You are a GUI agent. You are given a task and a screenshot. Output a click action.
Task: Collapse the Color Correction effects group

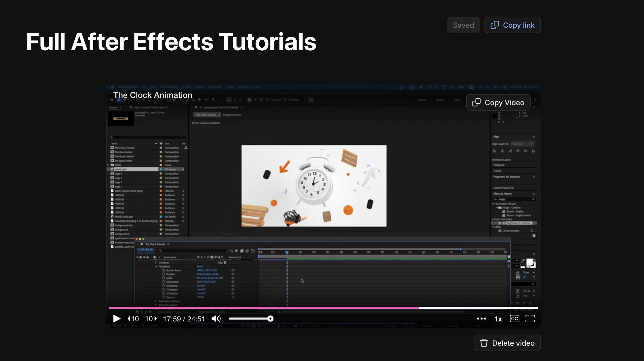click(x=493, y=219)
